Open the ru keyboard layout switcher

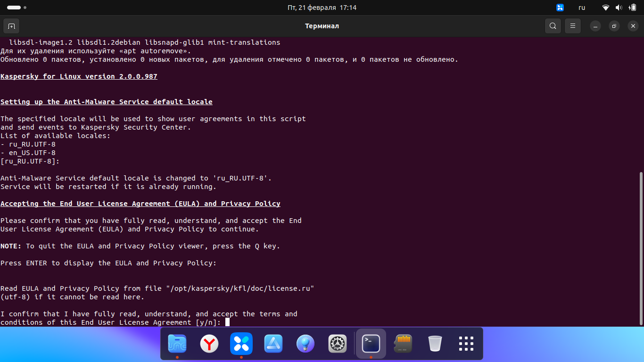point(582,8)
